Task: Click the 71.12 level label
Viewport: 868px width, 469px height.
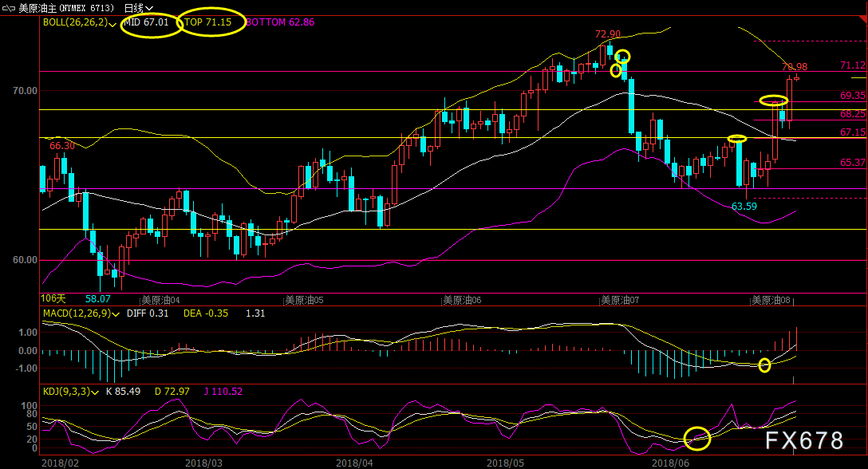Action: (x=853, y=65)
